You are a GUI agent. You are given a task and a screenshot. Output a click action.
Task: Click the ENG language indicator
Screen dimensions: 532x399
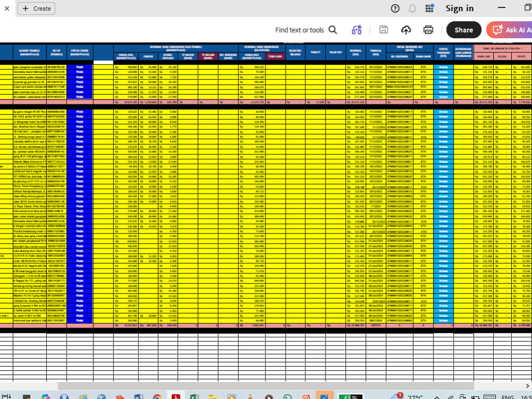point(508,397)
